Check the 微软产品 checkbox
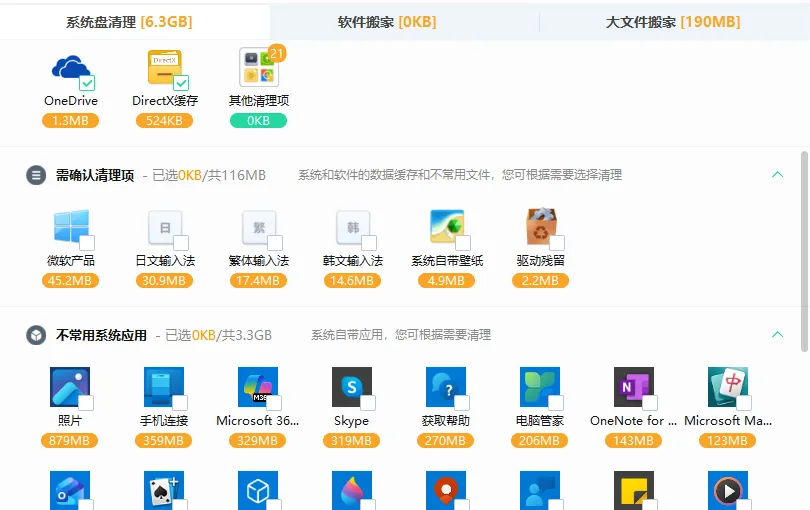Viewport: 810px width, 510px height. coord(87,243)
